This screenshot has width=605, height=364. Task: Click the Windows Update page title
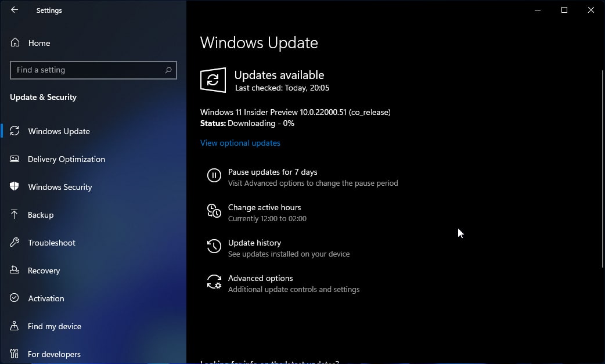point(259,43)
